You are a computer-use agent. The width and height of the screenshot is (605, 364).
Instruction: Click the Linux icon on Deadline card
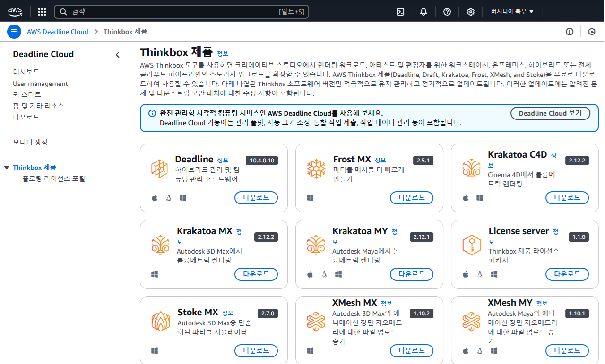[169, 198]
